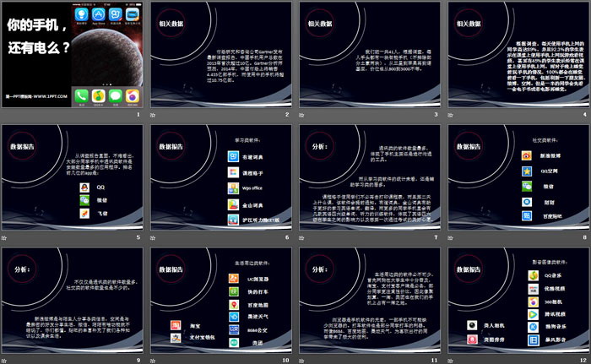Click the 百度贴吧 icon on slide 8
This screenshot has height=364, width=591.
(x=526, y=215)
